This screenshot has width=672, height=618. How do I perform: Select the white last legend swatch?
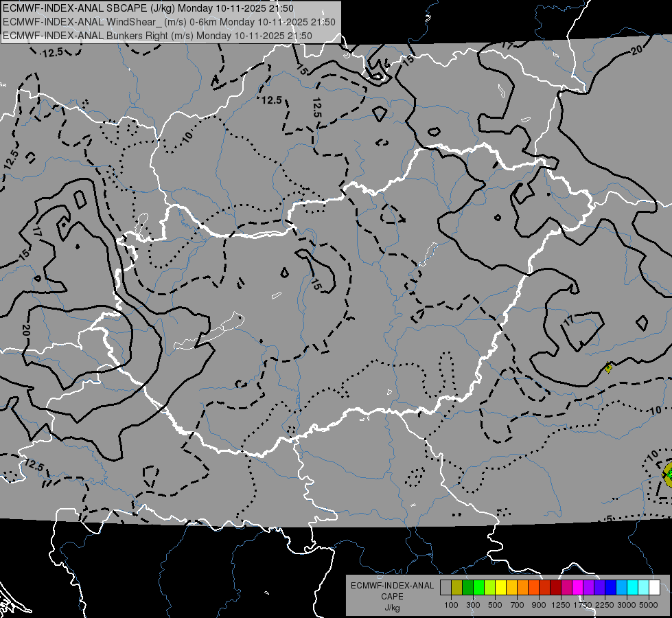(x=655, y=588)
